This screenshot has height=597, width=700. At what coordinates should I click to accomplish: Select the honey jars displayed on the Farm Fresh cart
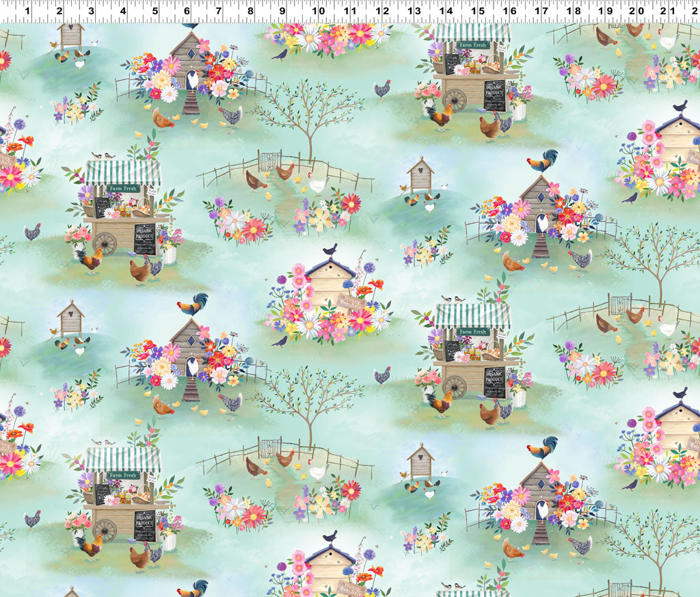tap(124, 209)
